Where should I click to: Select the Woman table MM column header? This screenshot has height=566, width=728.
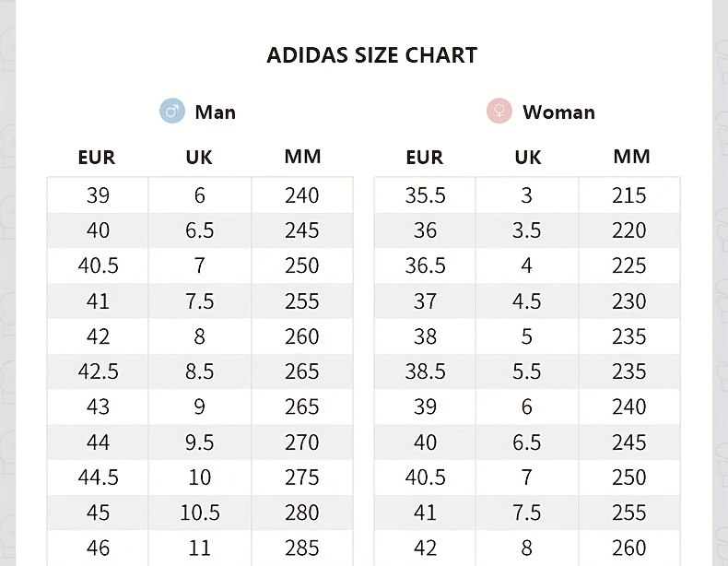pos(631,157)
